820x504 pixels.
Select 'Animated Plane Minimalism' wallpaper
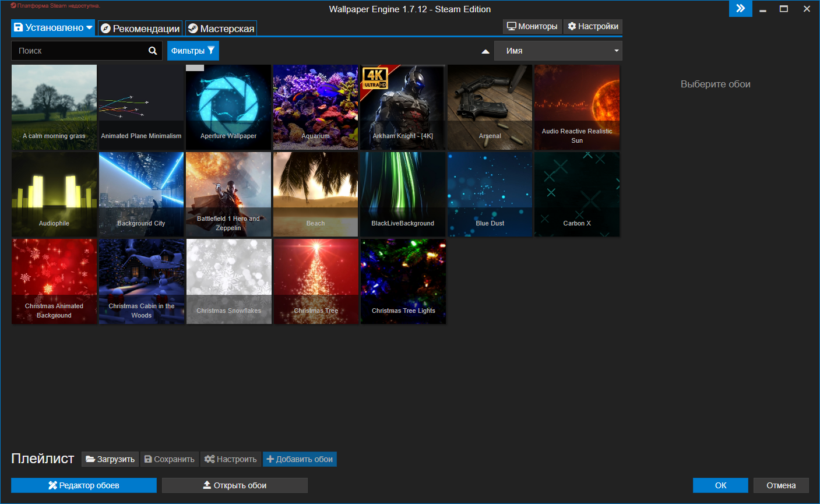(x=141, y=107)
